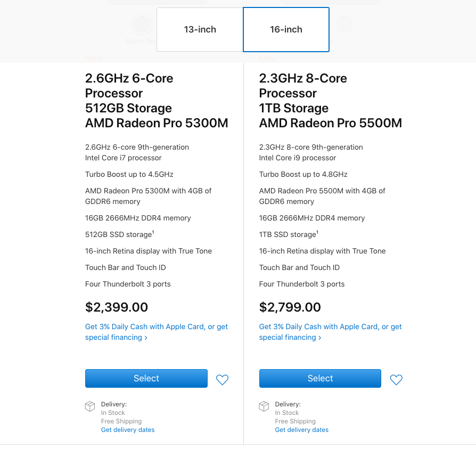This screenshot has width=476, height=449.
Task: Select the $2,799.00 MacBook Pro
Action: (320, 378)
